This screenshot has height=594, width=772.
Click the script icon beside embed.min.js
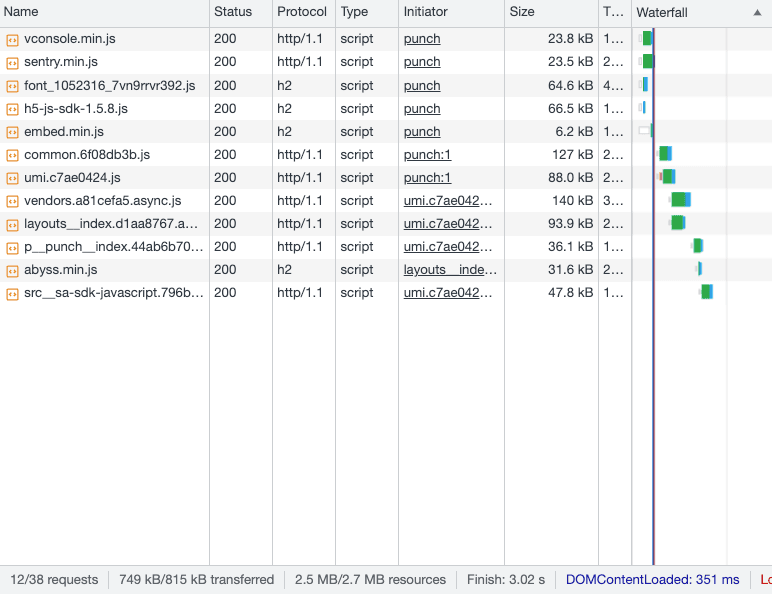tap(12, 132)
